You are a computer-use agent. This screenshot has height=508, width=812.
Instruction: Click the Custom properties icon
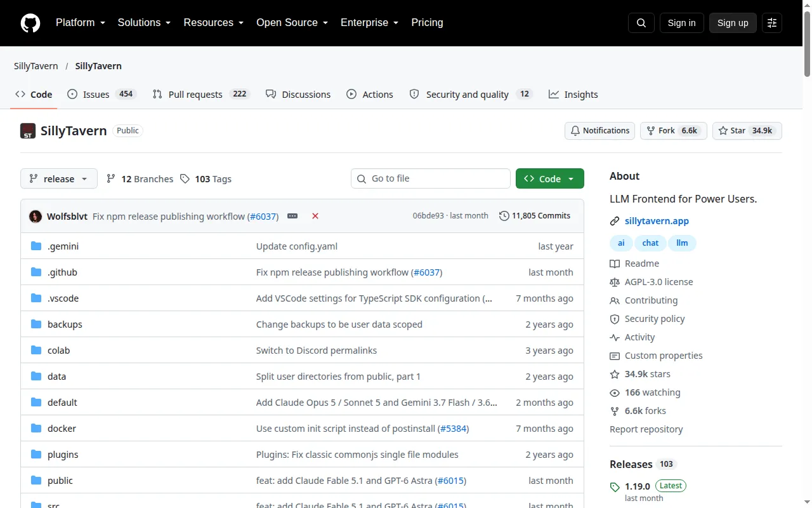click(615, 356)
